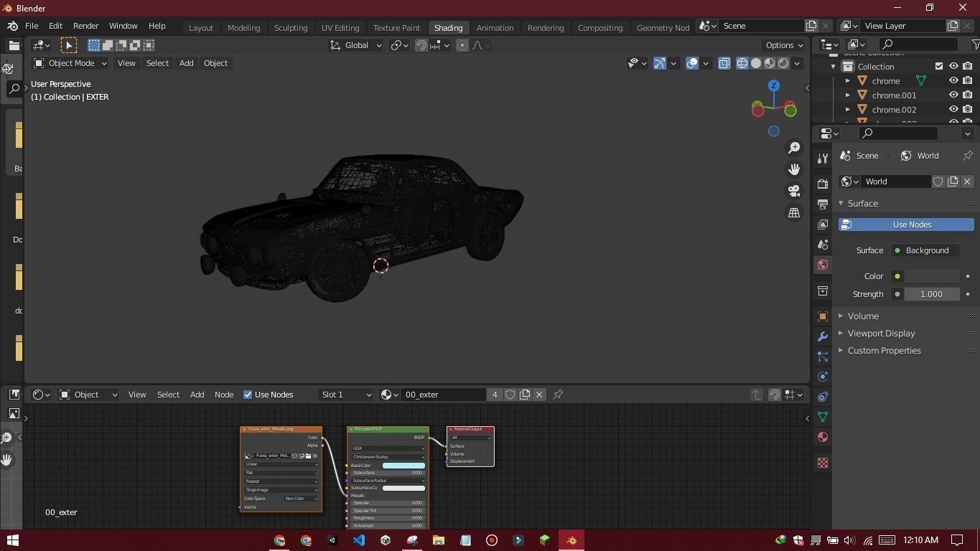980x551 pixels.
Task: Select material preview shading
Action: [770, 63]
